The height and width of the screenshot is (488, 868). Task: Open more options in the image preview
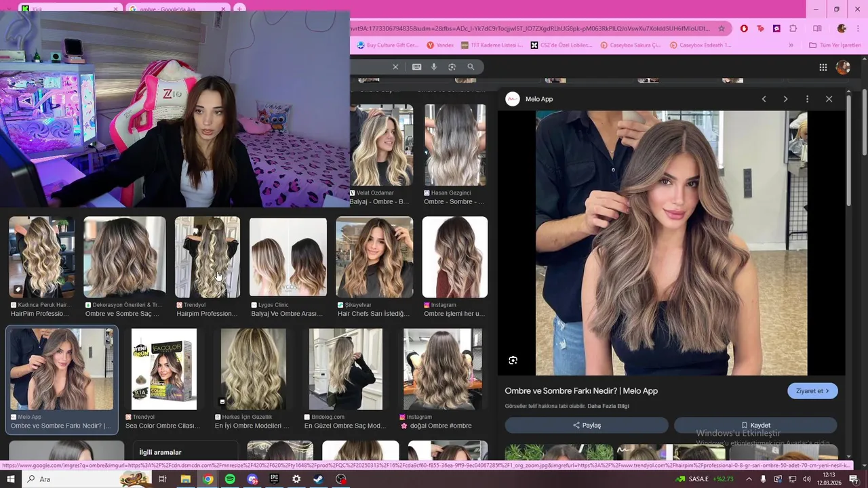point(807,99)
